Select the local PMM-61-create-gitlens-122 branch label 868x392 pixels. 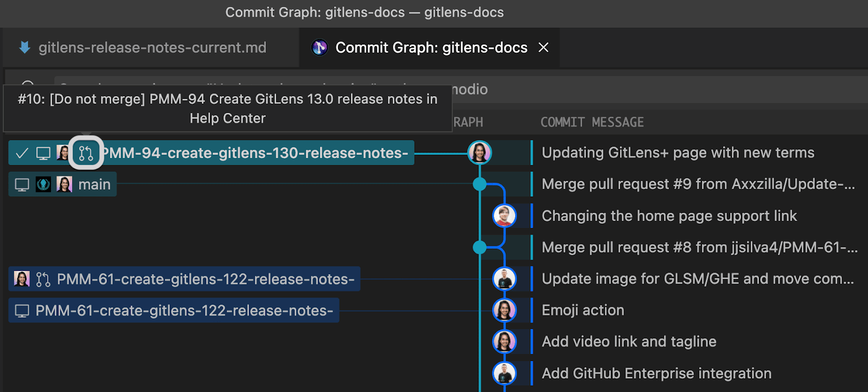point(174,311)
